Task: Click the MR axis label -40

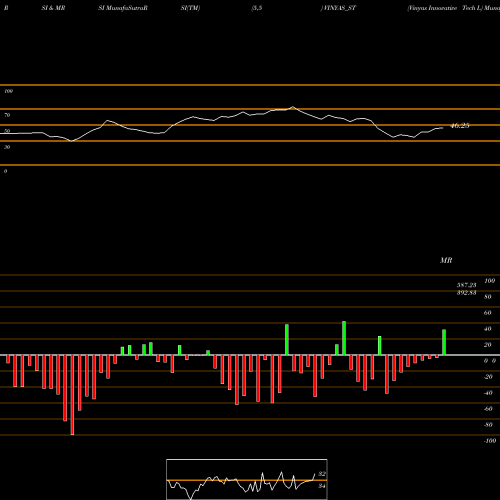Action: coord(488,393)
